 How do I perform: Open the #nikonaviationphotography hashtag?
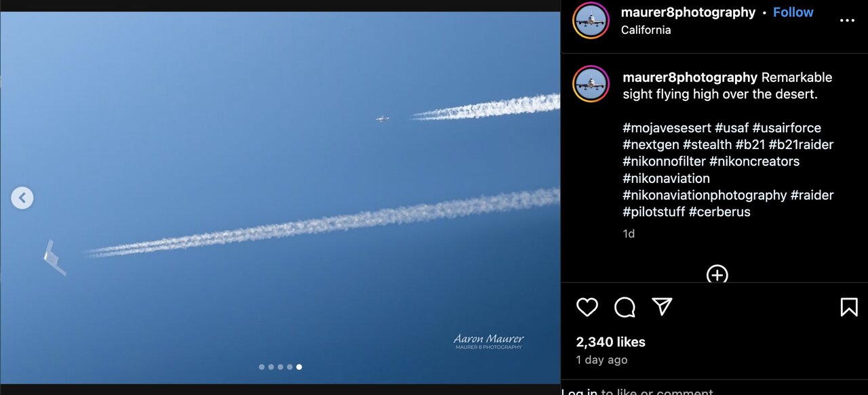point(705,195)
